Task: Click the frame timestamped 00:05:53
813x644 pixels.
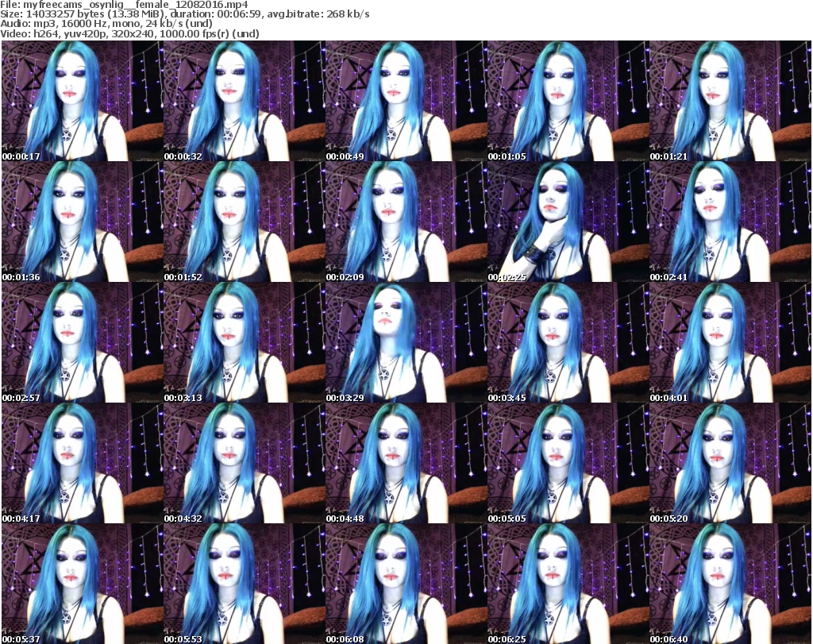Action: (245, 584)
